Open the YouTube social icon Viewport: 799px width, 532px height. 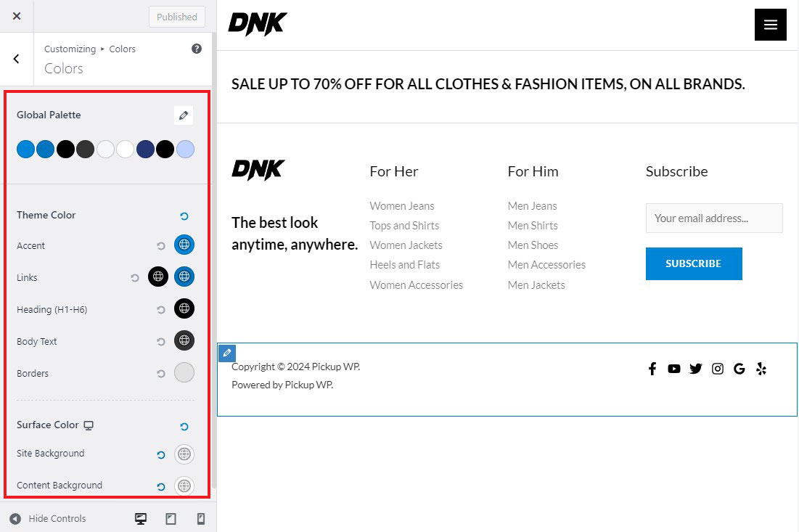coord(673,369)
